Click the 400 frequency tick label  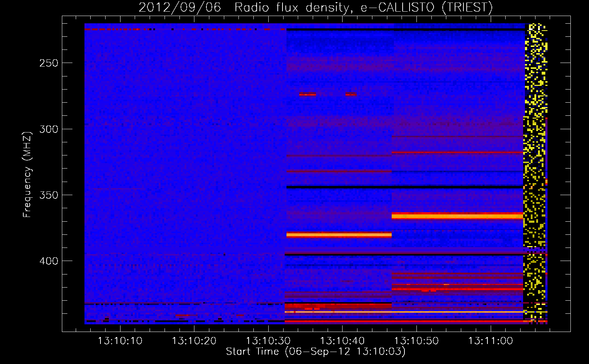[49, 261]
